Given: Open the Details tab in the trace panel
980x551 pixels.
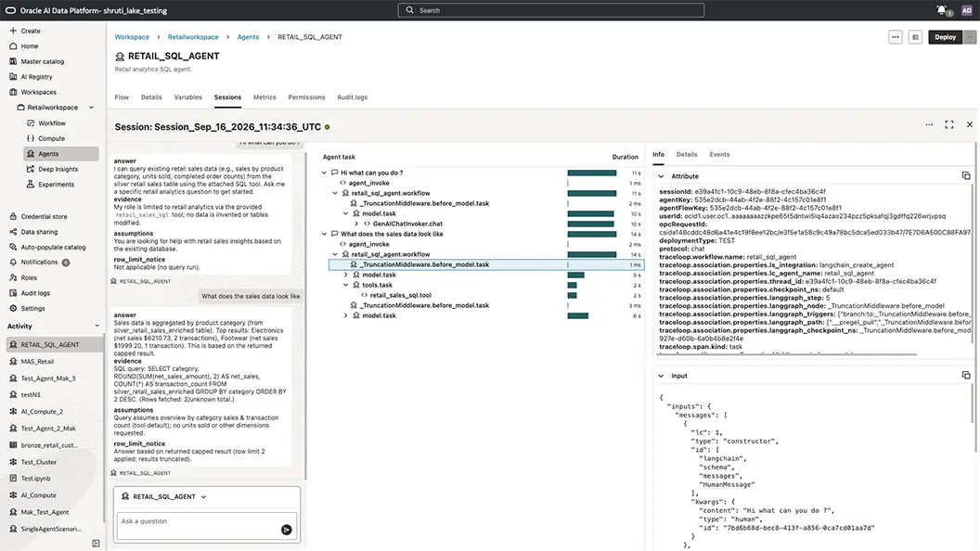Looking at the screenshot, I should (x=686, y=154).
